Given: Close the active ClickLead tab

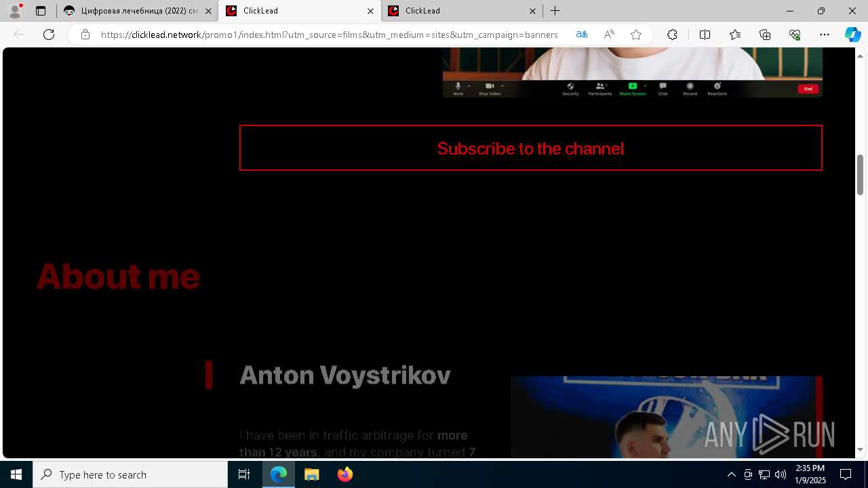Looking at the screenshot, I should click(x=370, y=11).
